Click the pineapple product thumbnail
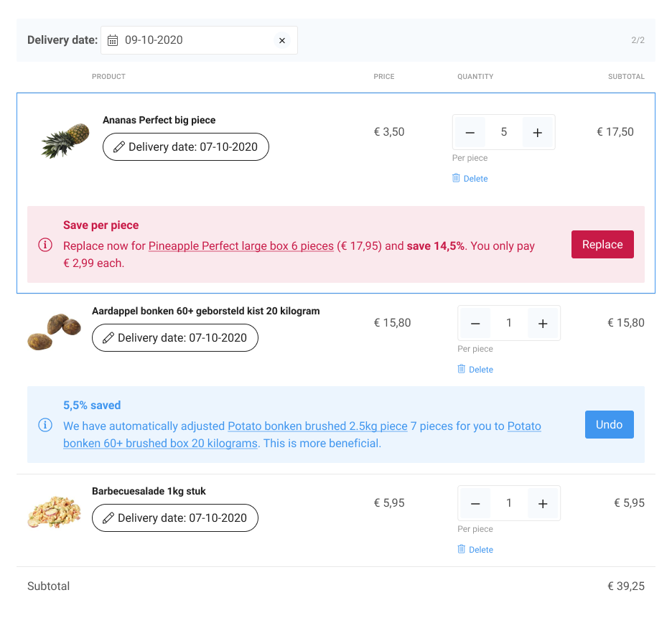 point(65,140)
